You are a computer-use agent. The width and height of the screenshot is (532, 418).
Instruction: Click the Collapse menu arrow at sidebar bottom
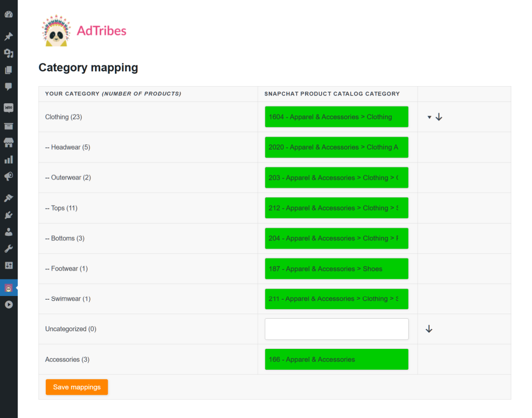(x=8, y=305)
